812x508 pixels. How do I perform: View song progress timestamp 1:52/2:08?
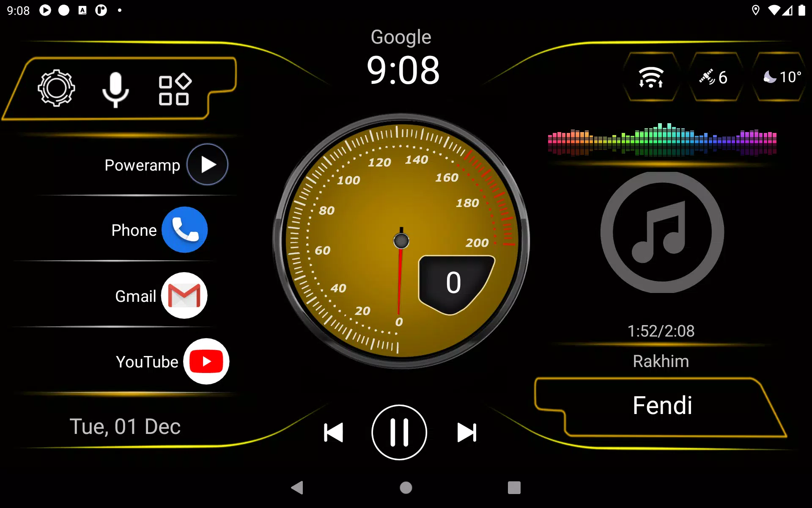pyautogui.click(x=661, y=329)
